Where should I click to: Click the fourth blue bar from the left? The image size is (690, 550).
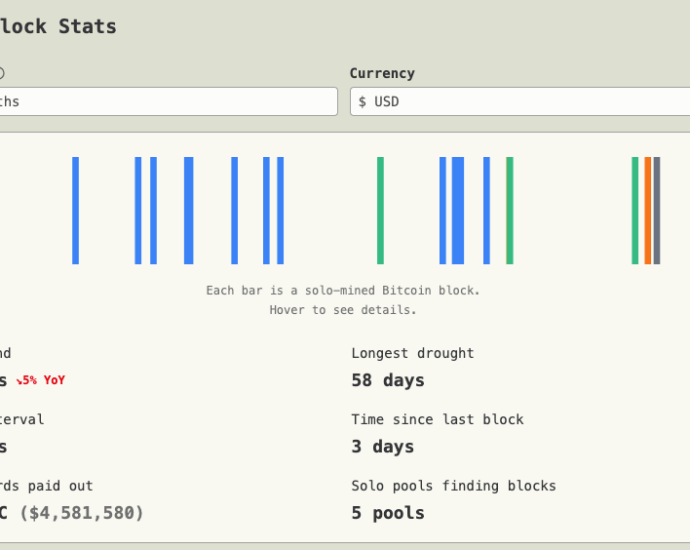[x=187, y=210]
